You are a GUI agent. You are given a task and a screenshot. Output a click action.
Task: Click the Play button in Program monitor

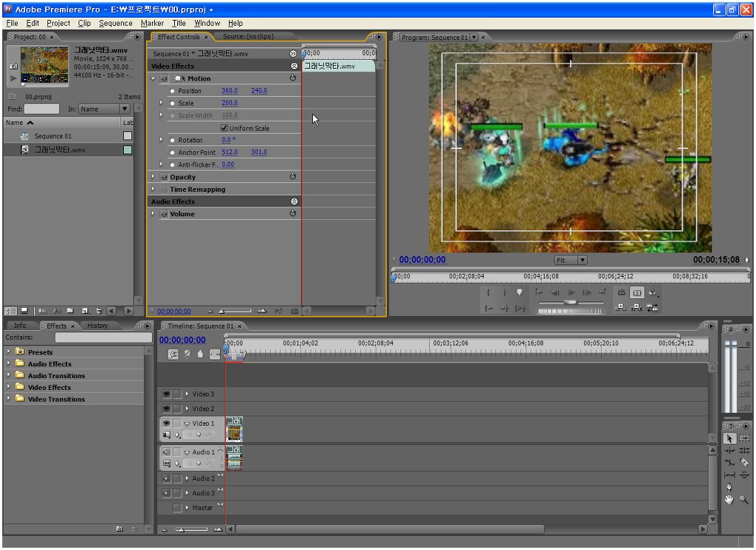tap(571, 293)
